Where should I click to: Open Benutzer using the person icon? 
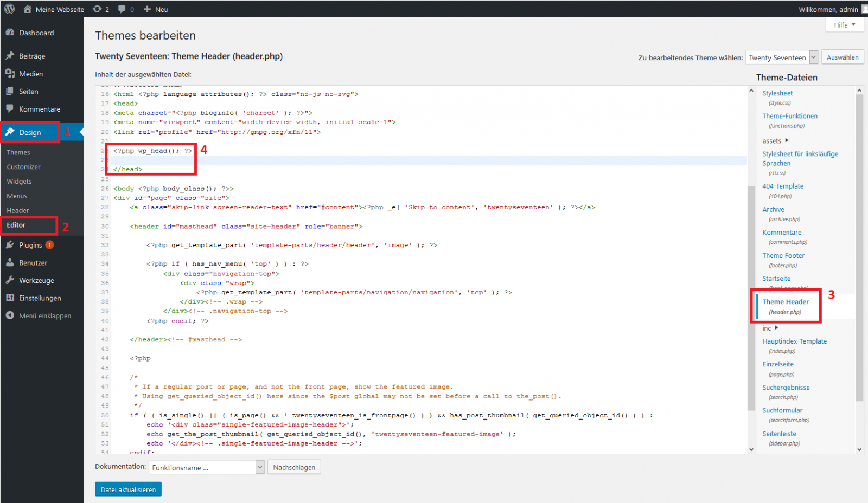(11, 262)
